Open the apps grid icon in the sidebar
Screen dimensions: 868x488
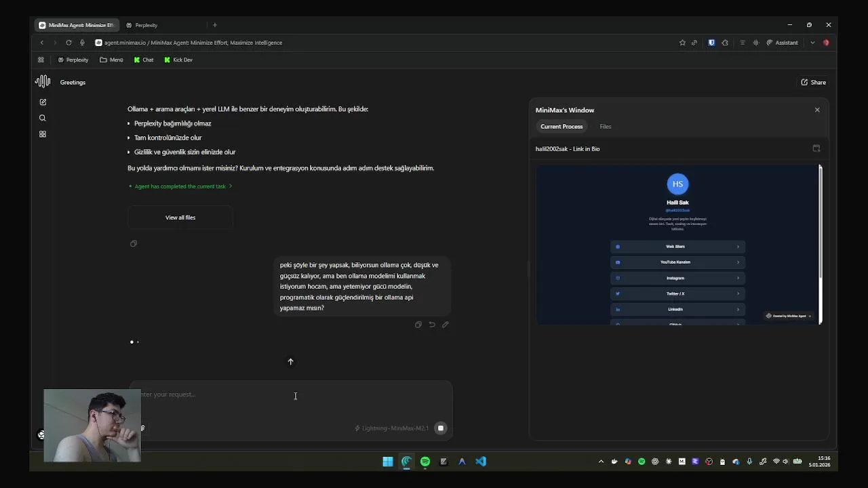click(43, 134)
